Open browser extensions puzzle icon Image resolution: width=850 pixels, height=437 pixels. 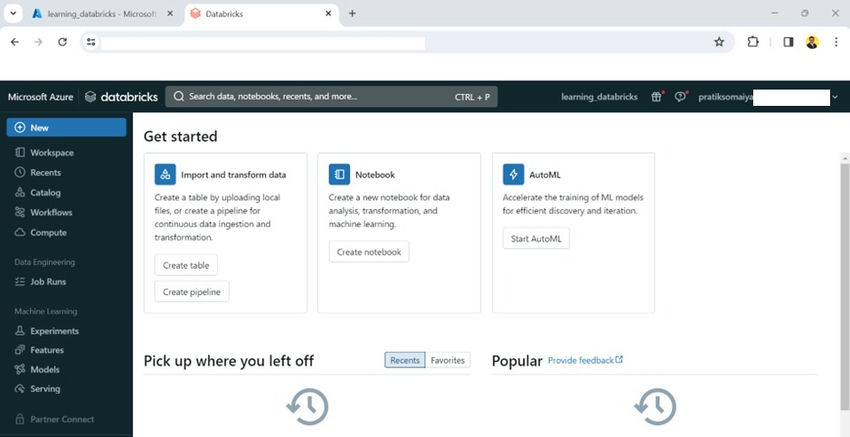tap(753, 42)
